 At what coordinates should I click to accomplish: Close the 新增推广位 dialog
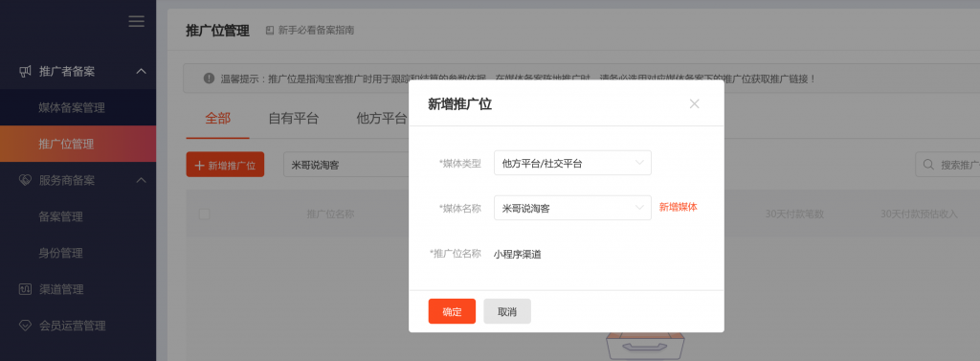pyautogui.click(x=695, y=103)
